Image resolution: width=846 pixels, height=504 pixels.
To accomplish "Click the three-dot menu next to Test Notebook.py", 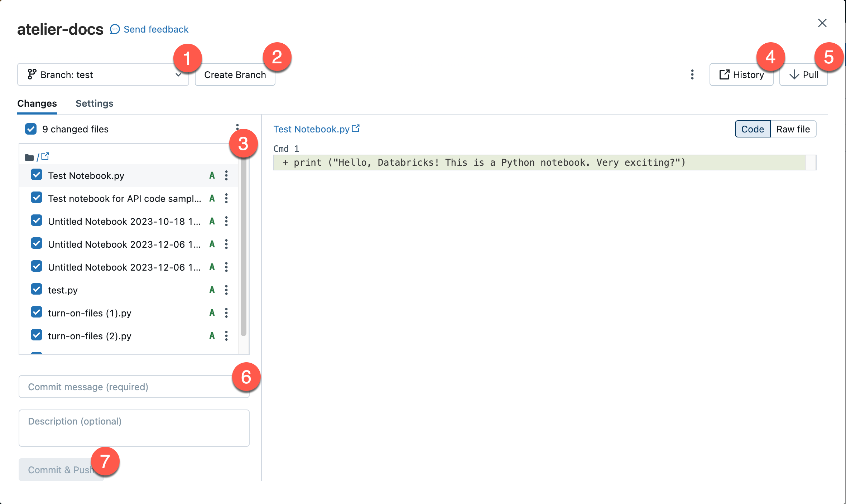I will click(226, 175).
